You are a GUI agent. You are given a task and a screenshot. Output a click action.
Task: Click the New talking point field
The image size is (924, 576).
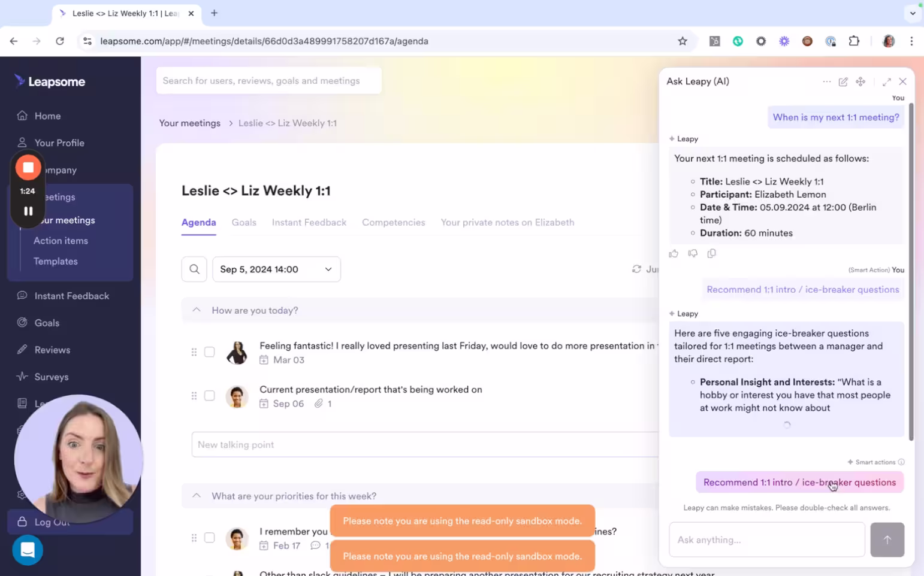[425, 445]
